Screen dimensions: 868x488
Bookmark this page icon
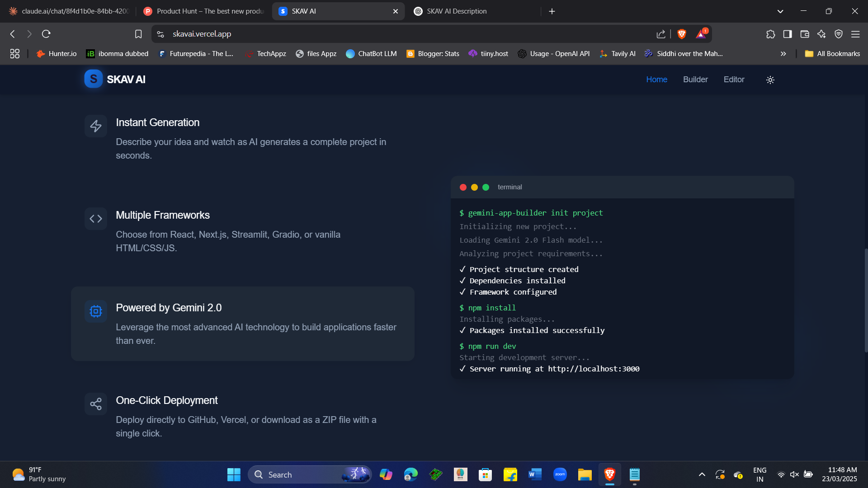(x=138, y=34)
